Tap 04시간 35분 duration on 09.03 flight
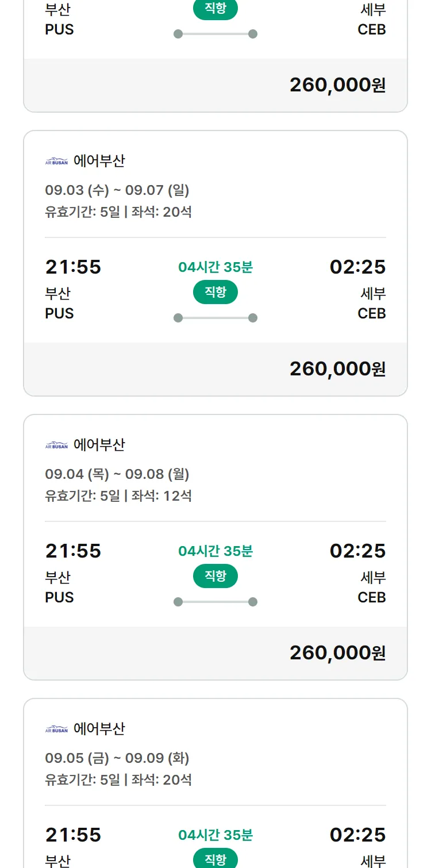 (x=215, y=267)
